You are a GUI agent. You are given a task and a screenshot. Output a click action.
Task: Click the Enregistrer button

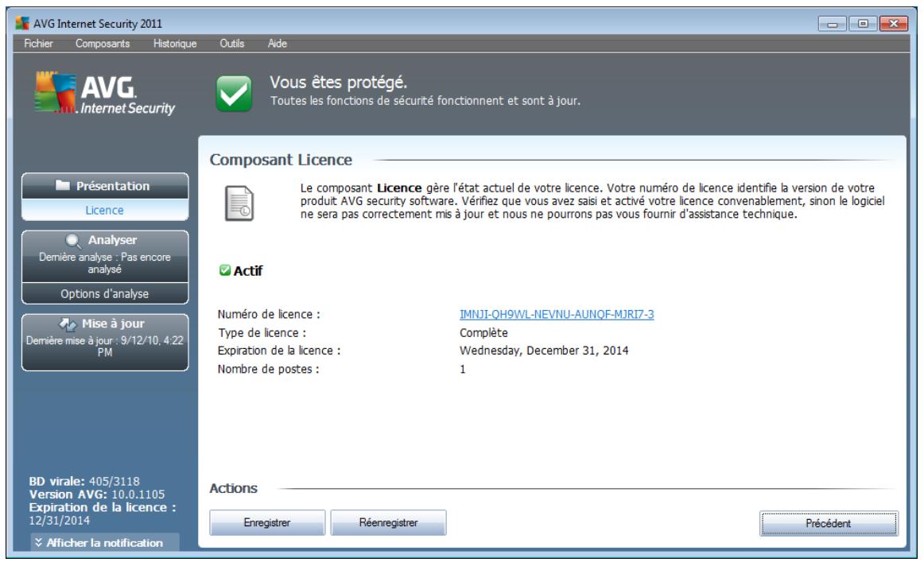(x=267, y=522)
